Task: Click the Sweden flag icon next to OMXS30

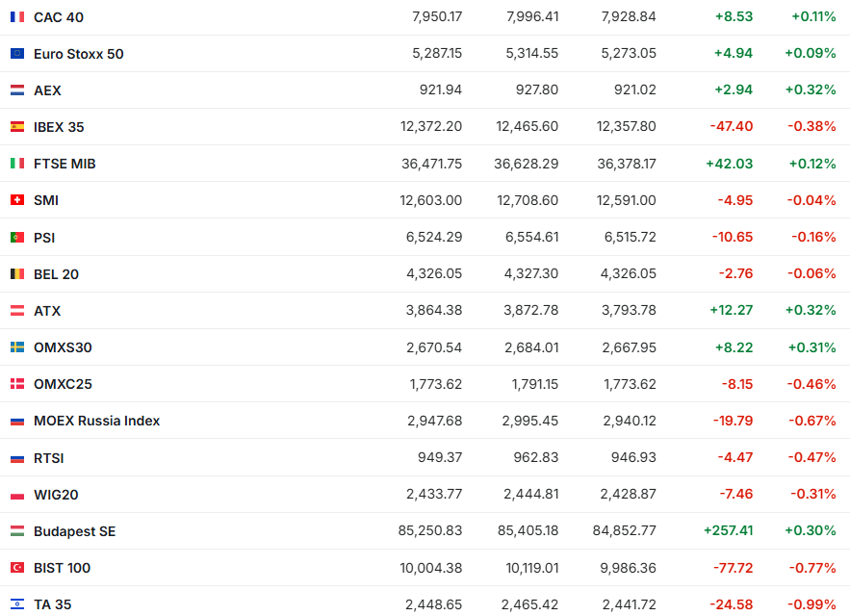Action: (17, 347)
